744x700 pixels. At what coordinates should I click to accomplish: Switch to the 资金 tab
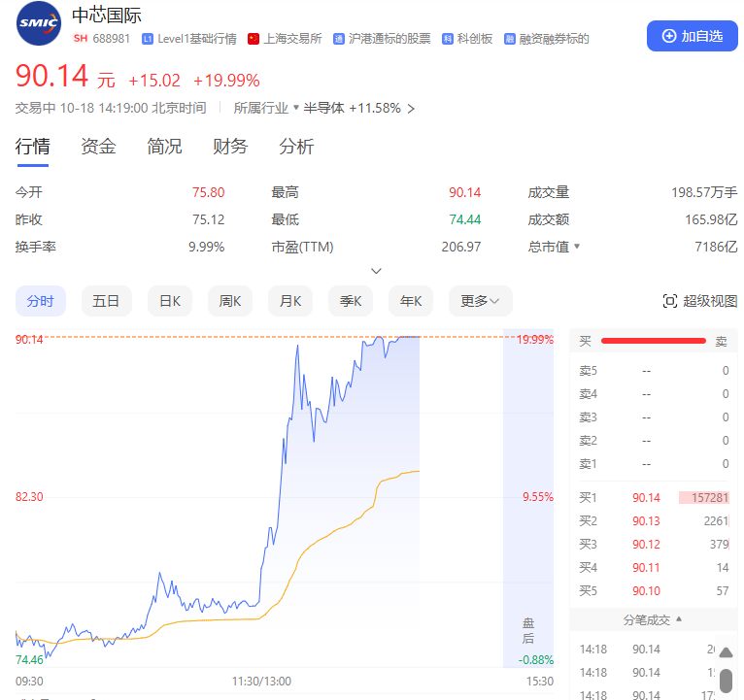click(98, 147)
